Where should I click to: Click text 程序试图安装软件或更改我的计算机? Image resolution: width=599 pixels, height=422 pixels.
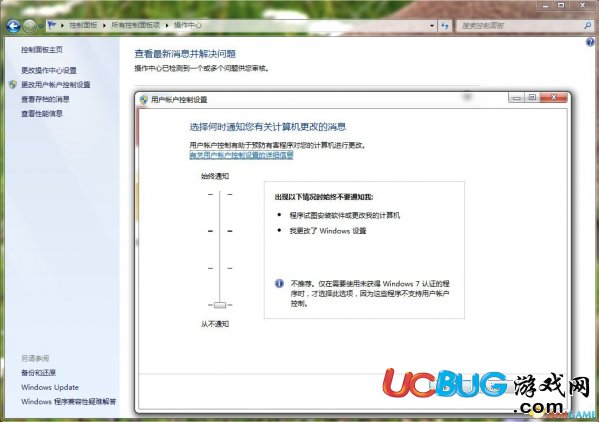[345, 215]
